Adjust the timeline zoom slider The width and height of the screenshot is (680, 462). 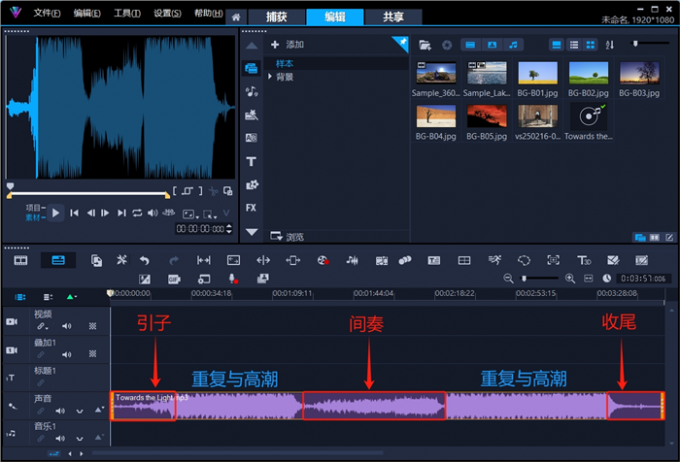(540, 279)
